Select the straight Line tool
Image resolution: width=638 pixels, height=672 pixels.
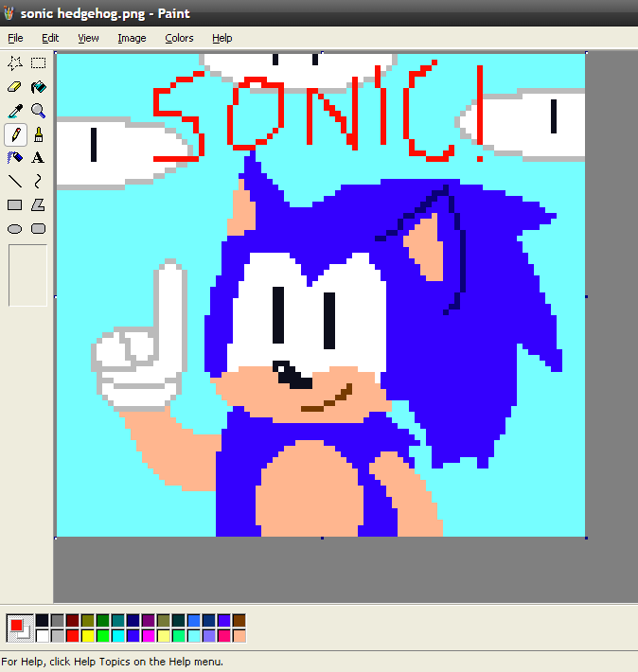pyautogui.click(x=15, y=182)
